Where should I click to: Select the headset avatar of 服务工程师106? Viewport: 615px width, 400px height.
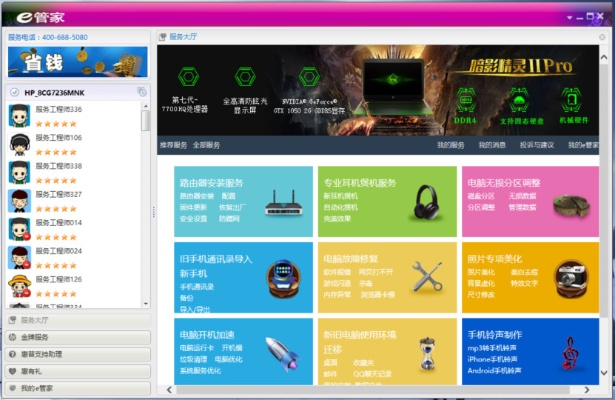pyautogui.click(x=19, y=144)
